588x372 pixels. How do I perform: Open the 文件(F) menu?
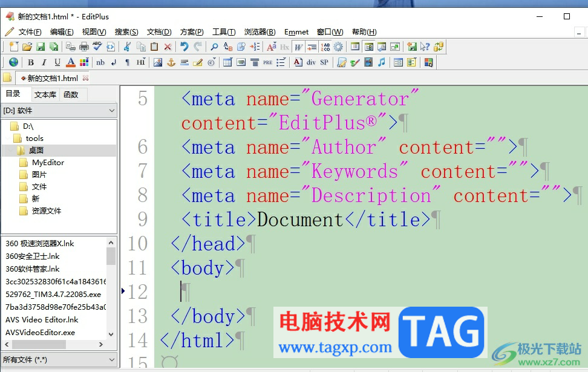[30, 32]
